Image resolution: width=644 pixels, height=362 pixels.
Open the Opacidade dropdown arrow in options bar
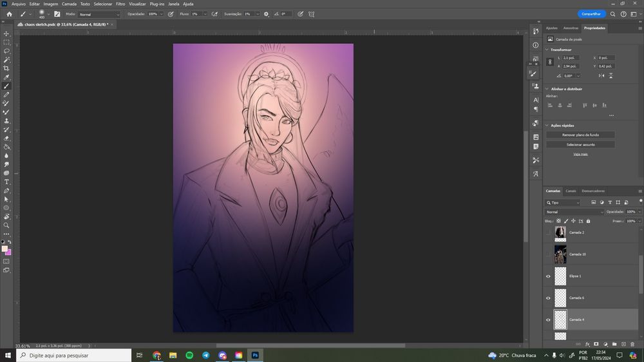point(161,14)
